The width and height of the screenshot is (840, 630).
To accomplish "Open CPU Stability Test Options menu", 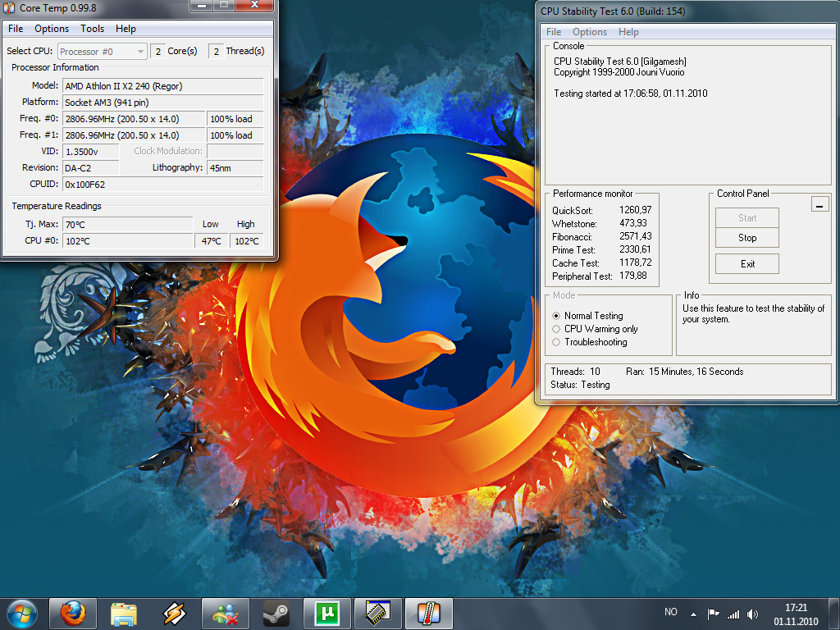I will [x=589, y=32].
